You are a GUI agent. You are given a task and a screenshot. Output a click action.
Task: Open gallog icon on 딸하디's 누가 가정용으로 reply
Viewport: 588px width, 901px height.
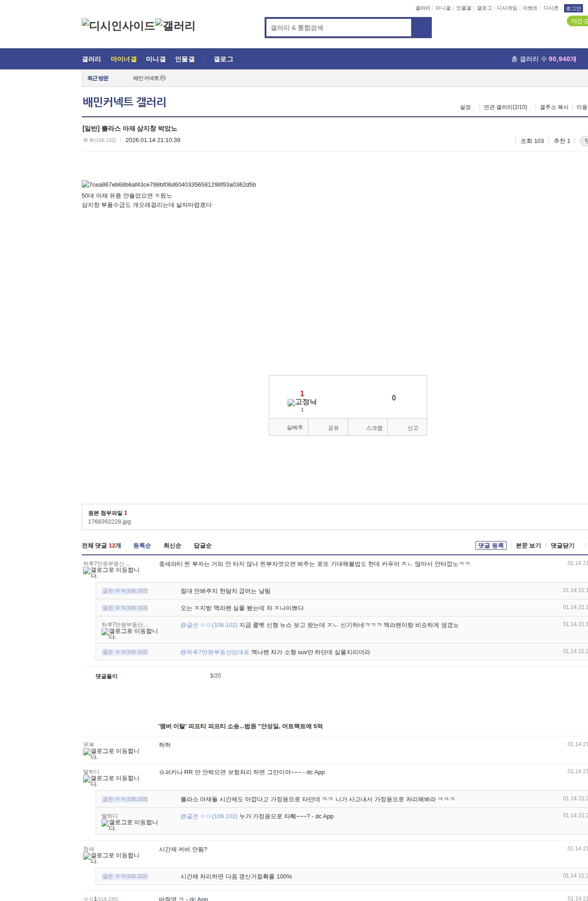[x=130, y=825]
